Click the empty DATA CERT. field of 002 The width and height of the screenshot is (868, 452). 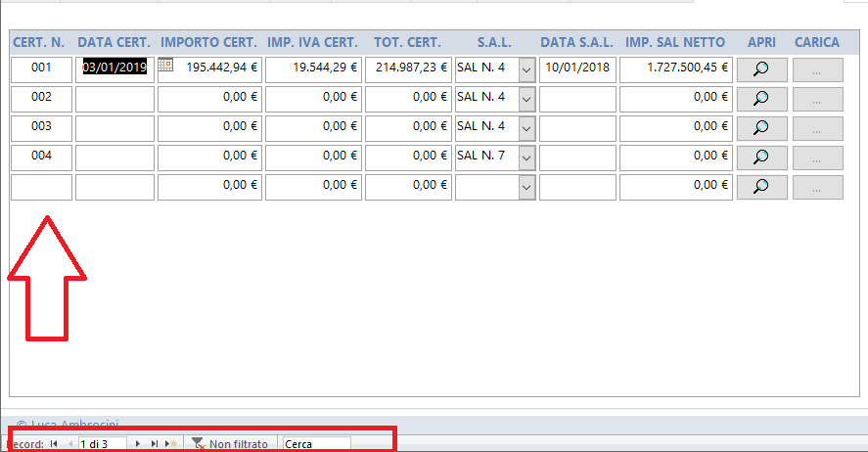click(114, 99)
